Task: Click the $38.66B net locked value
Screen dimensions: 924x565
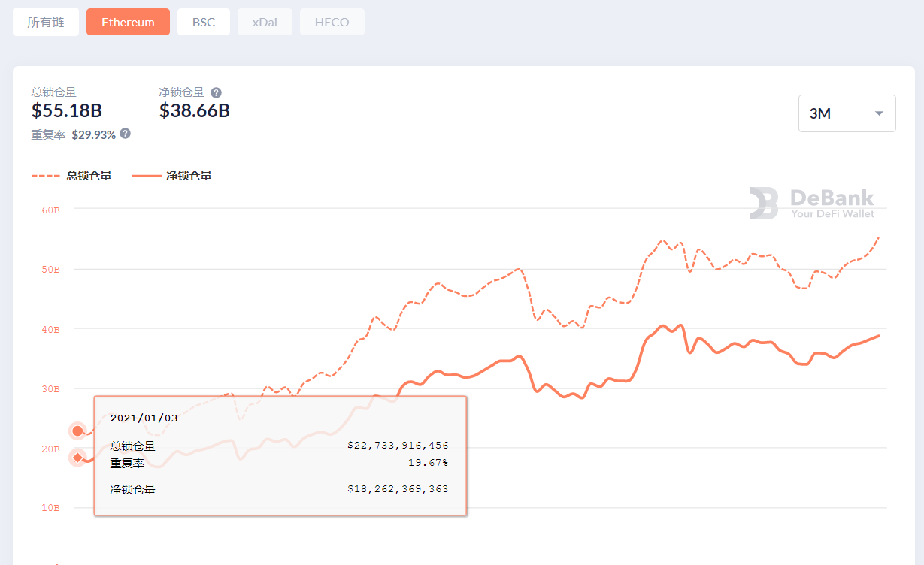Action: 195,111
